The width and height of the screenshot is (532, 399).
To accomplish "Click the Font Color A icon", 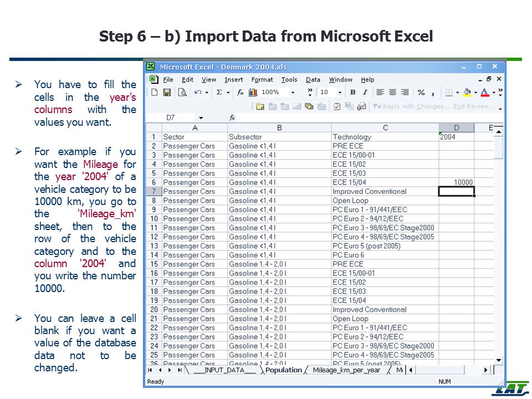I will [x=485, y=93].
